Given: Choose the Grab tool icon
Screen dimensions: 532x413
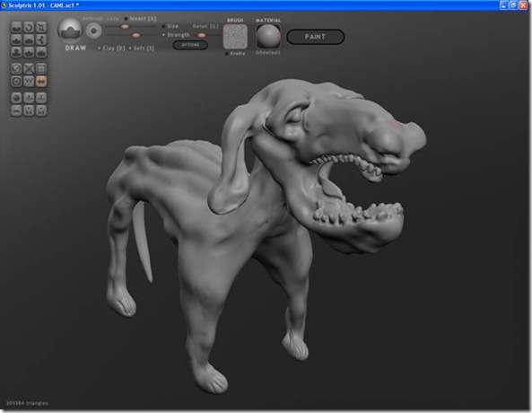Looking at the screenshot, I should coord(16,52).
